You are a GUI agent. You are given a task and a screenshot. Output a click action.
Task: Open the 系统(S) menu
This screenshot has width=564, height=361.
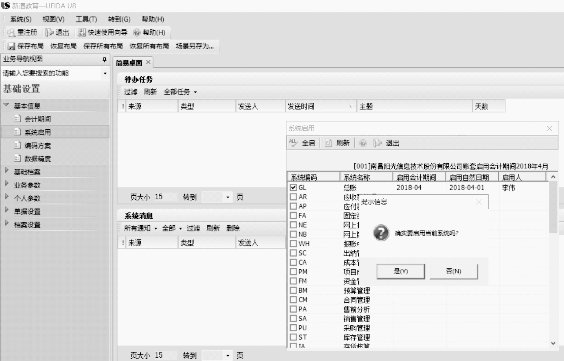click(21, 19)
